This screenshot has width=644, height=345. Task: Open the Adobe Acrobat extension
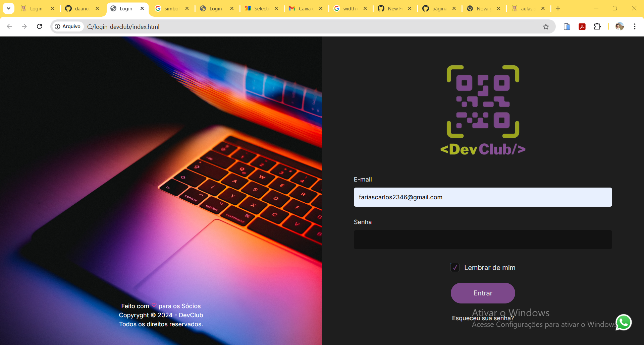(582, 26)
